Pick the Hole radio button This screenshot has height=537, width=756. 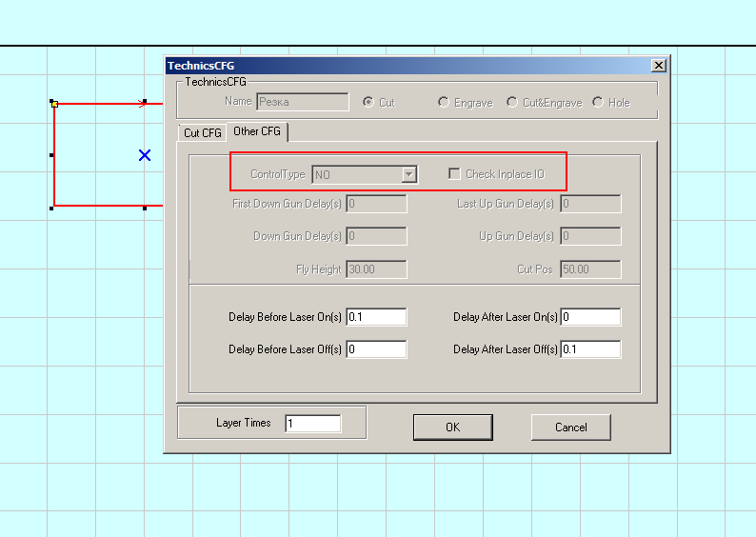click(598, 102)
